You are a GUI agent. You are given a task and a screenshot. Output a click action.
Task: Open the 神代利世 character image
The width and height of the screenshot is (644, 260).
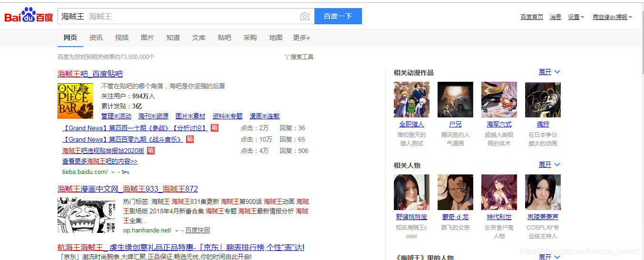(499, 192)
